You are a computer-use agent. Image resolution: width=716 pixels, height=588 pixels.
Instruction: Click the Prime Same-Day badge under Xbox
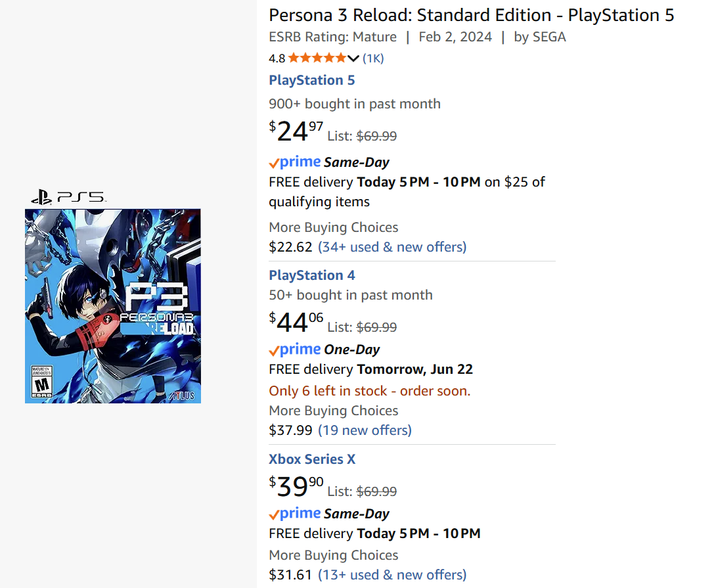point(329,514)
